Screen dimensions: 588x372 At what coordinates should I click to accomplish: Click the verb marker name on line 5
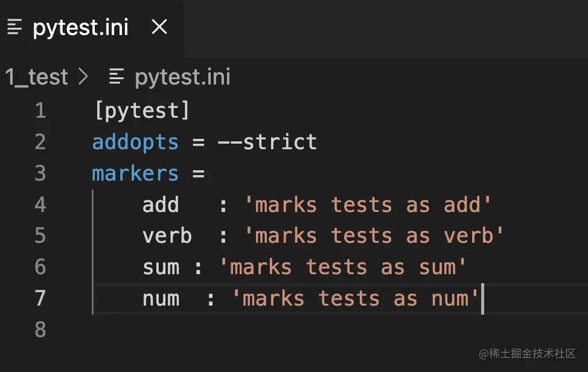pos(167,236)
